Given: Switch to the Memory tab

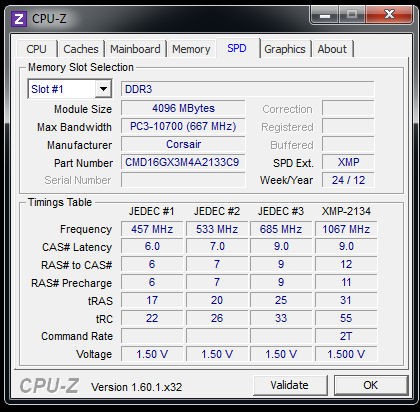Looking at the screenshot, I should [191, 49].
